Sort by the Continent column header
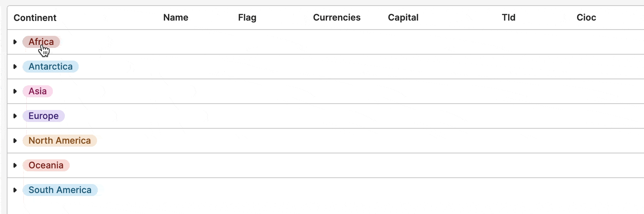Viewport: 644px width, 214px height. [35, 18]
